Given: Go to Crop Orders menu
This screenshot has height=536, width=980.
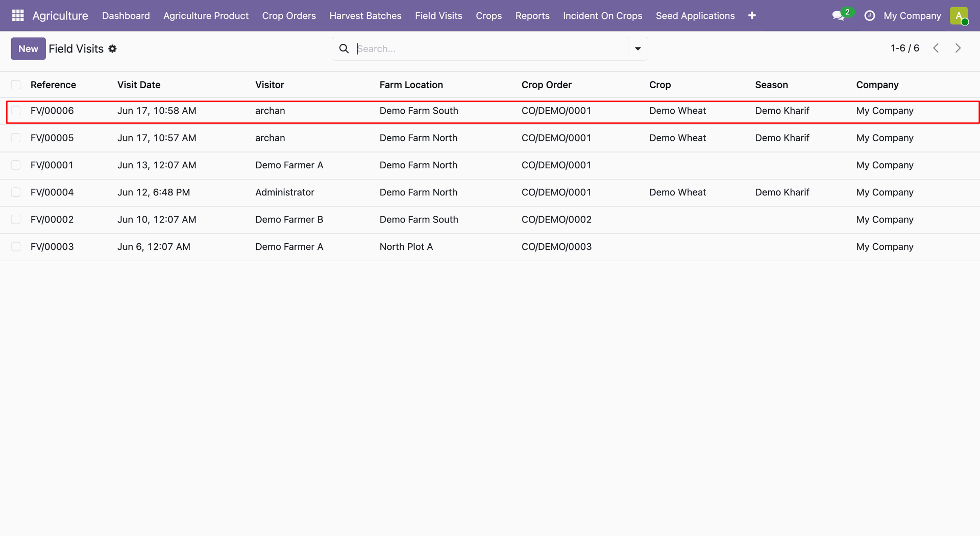Looking at the screenshot, I should coord(289,16).
